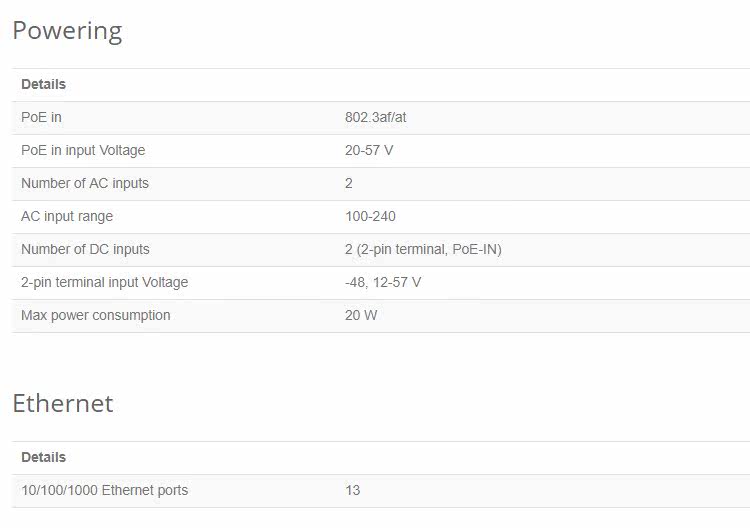Select the Number of DC inputs label
Image resolution: width=750 pixels, height=528 pixels.
[x=85, y=249]
